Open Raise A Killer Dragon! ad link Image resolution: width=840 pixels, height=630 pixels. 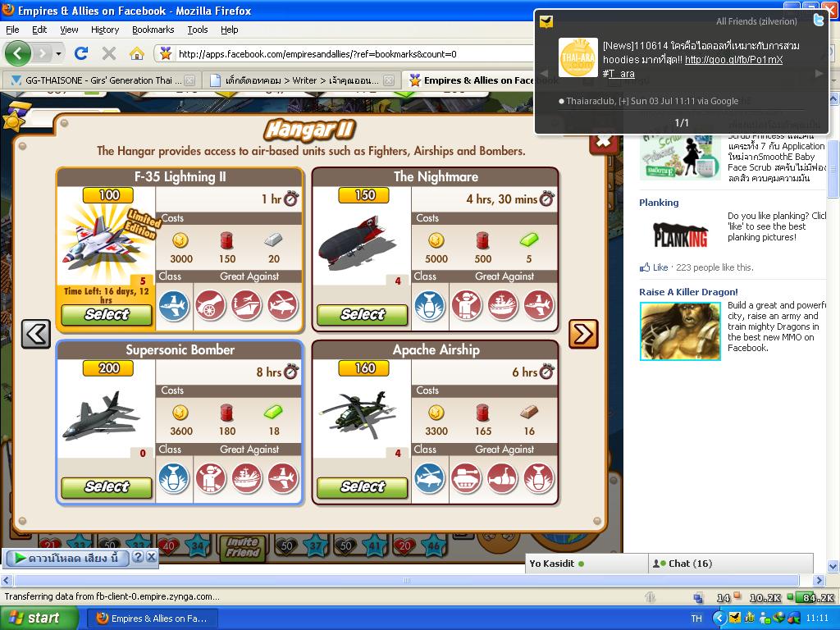pyautogui.click(x=688, y=292)
